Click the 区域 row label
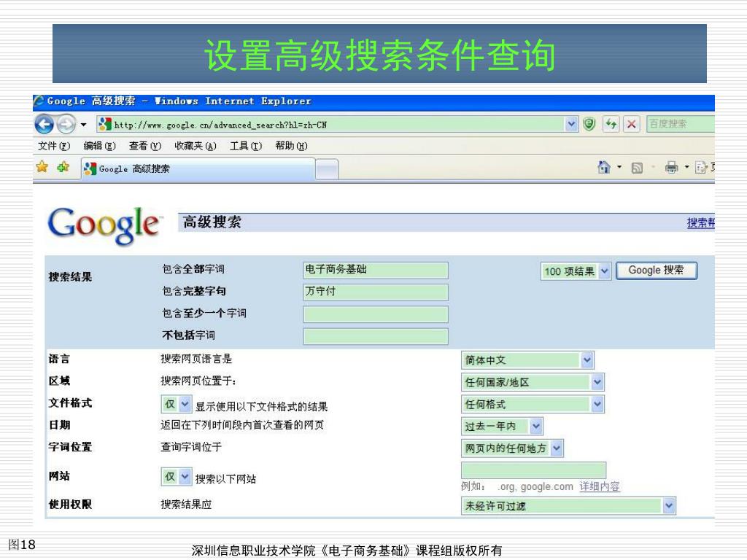 (59, 381)
